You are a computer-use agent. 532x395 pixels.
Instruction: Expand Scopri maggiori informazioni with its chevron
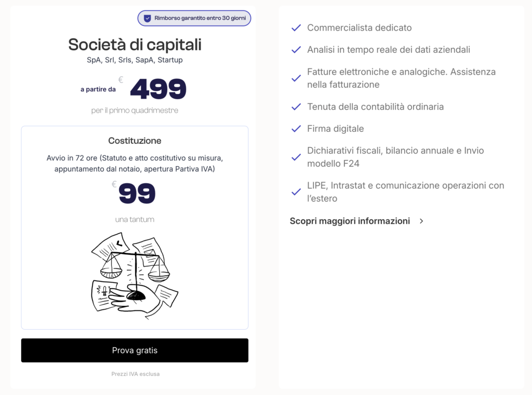point(421,221)
